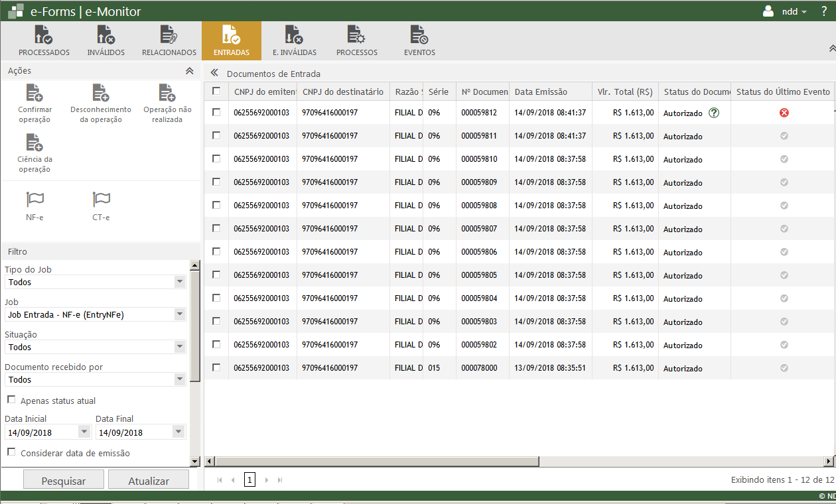The image size is (836, 504).
Task: Click the Data Inicial date field
Action: [x=41, y=432]
